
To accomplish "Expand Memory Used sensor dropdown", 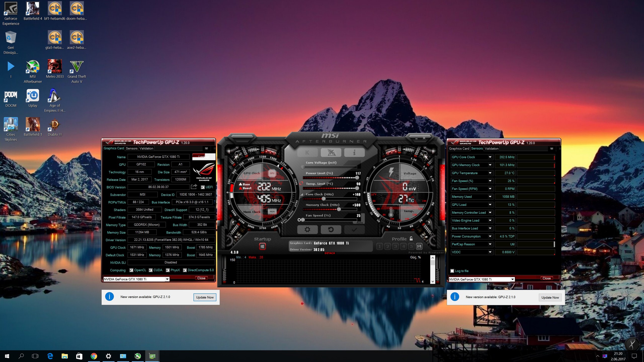I will tap(490, 197).
